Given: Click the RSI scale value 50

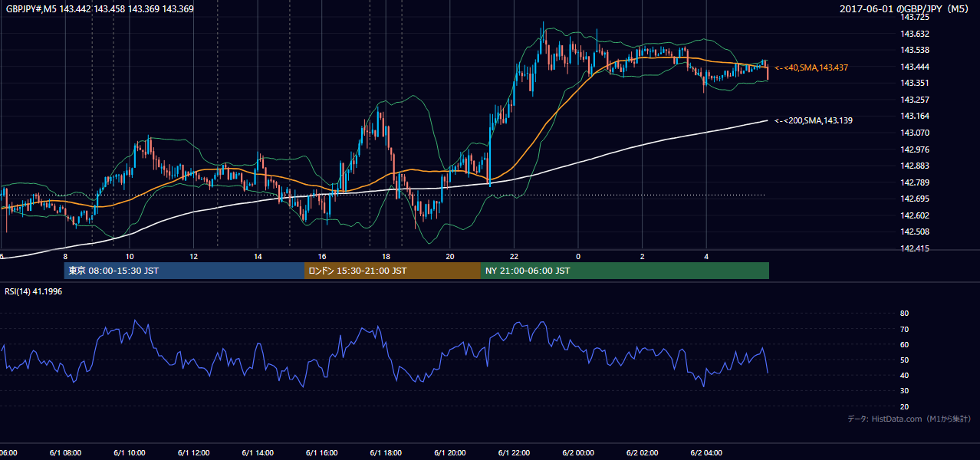Looking at the screenshot, I should [x=904, y=360].
